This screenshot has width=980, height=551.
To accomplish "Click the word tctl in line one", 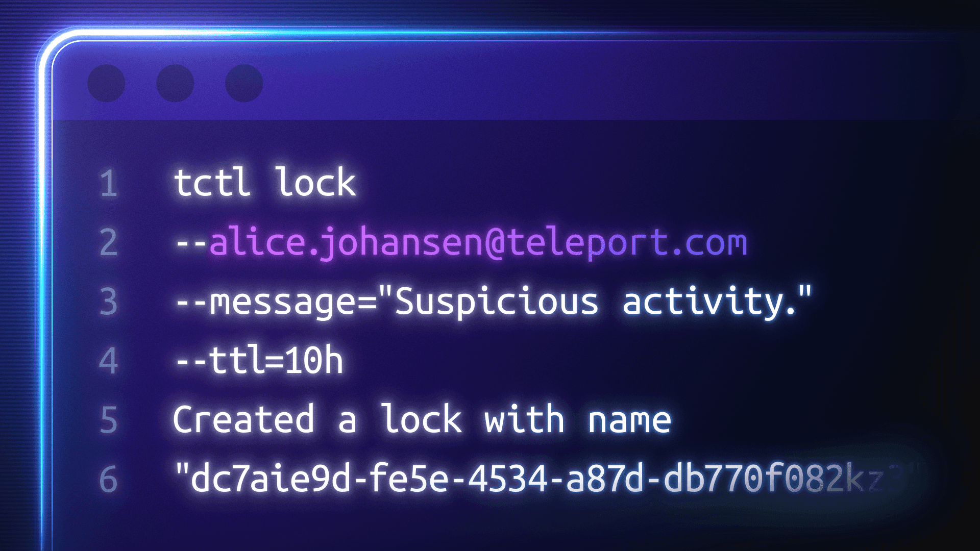I will (x=213, y=182).
